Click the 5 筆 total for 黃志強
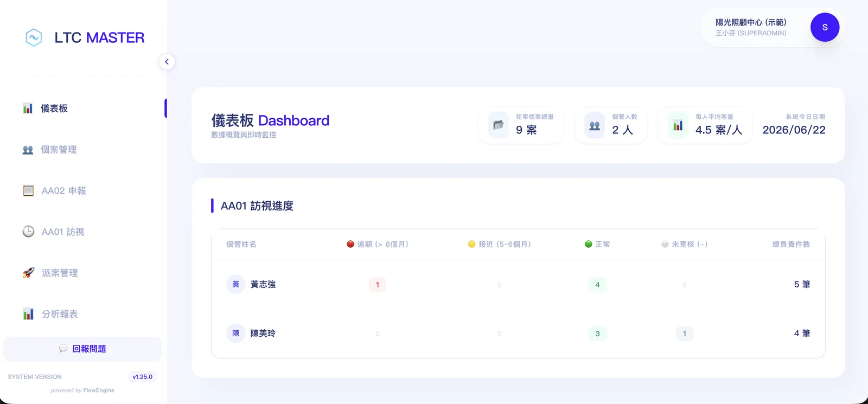This screenshot has width=868, height=404. (x=802, y=284)
